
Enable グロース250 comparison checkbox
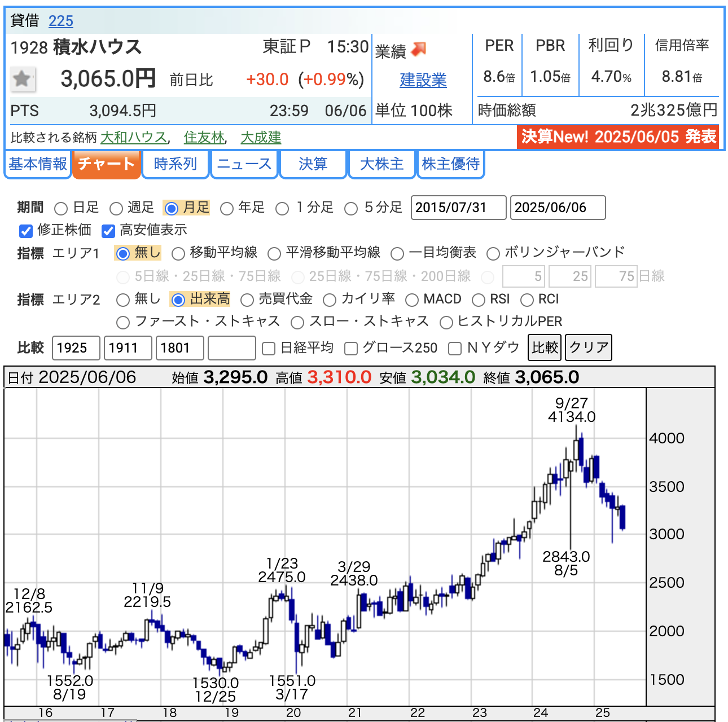click(351, 349)
